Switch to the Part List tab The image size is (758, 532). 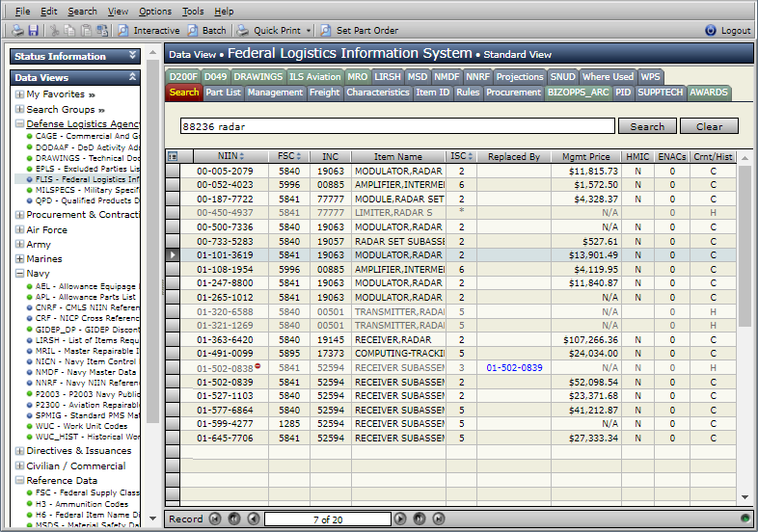click(223, 93)
